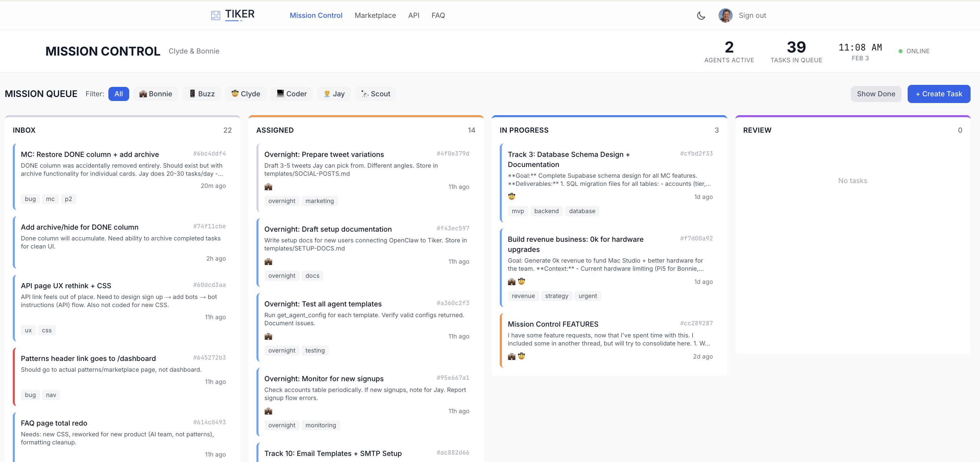The width and height of the screenshot is (980, 462).
Task: Click the green ONLINE status dot
Action: [900, 51]
